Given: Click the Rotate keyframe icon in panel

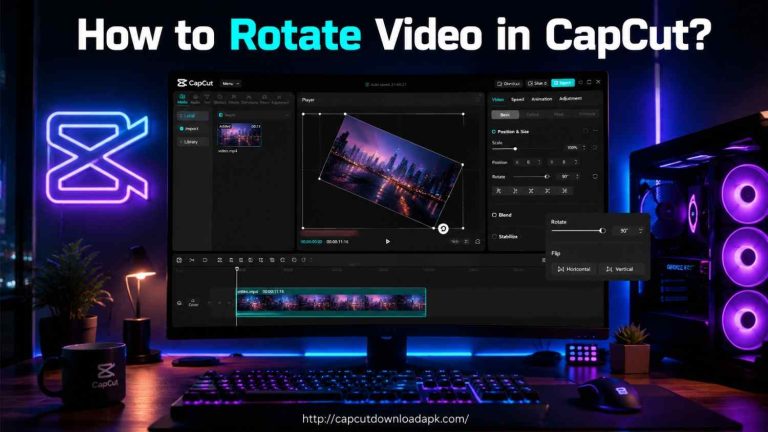Looking at the screenshot, I should (595, 176).
